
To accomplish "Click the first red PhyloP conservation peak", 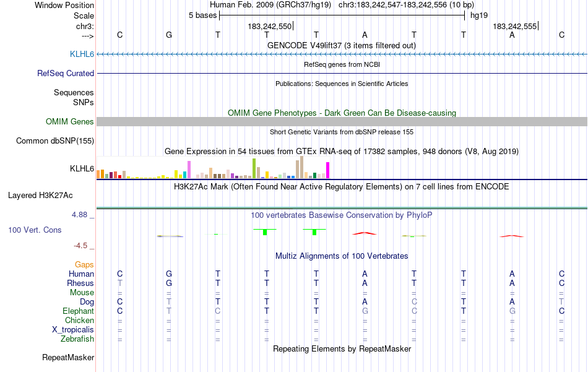I will 365,233.
